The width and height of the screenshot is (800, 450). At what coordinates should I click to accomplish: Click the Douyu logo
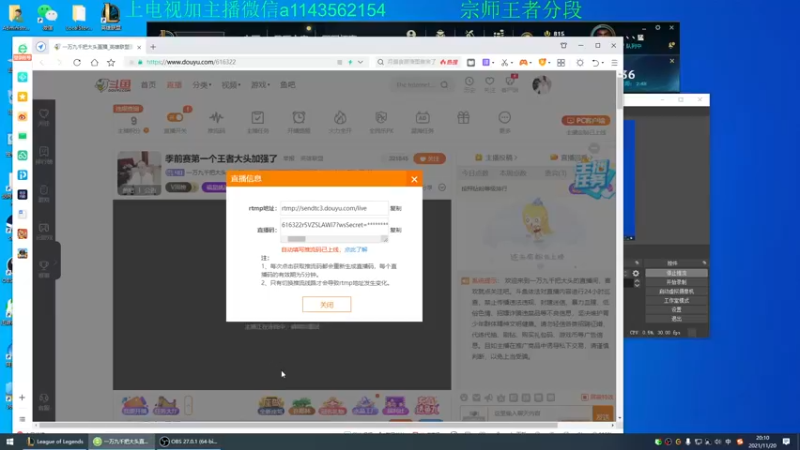(x=113, y=85)
